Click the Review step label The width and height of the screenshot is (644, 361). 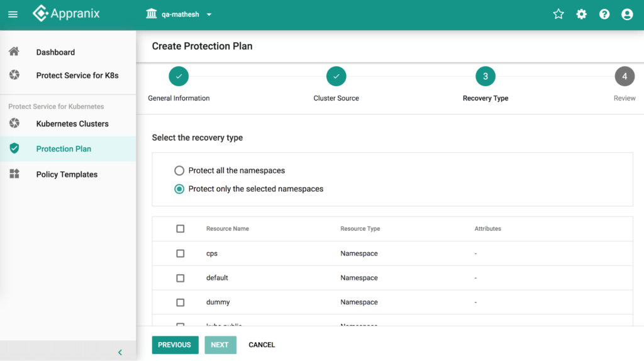click(x=625, y=98)
